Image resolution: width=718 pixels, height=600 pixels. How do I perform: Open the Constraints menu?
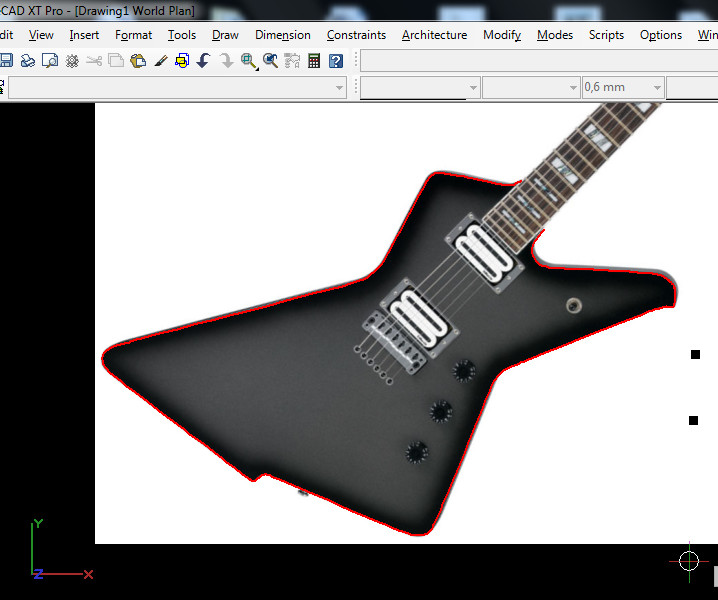click(x=356, y=35)
